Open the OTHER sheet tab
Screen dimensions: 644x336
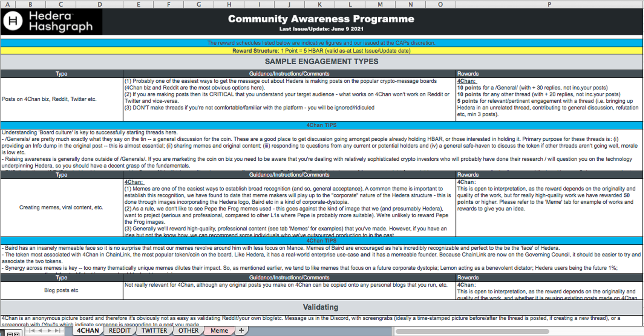pos(188,331)
